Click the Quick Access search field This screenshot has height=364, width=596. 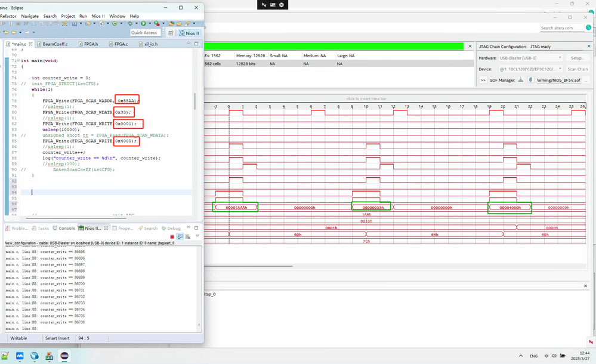[x=144, y=33]
